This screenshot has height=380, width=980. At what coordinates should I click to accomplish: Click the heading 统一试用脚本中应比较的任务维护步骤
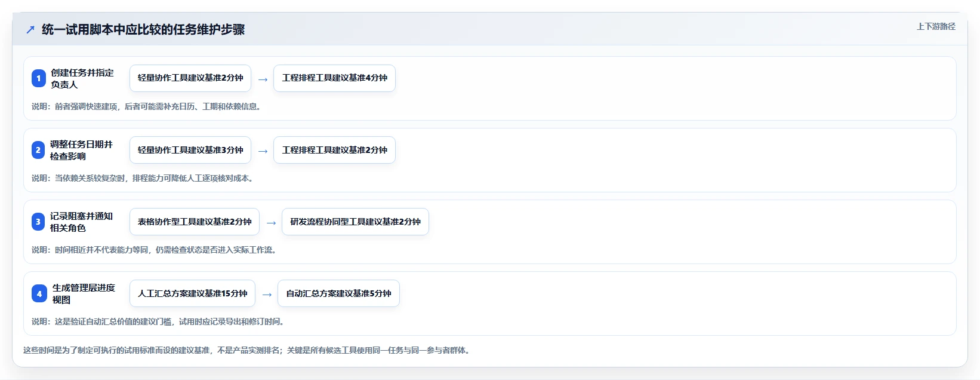tap(143, 29)
